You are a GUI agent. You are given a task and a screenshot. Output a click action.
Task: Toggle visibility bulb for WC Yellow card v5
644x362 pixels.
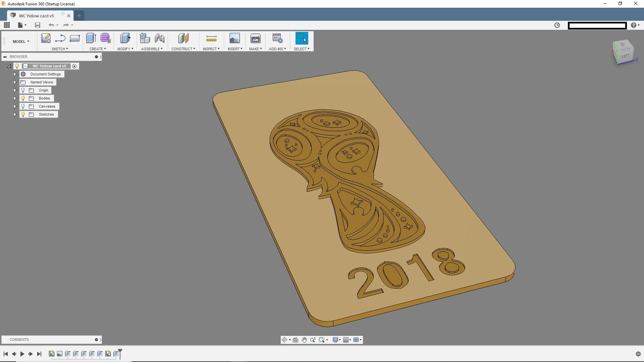point(17,66)
